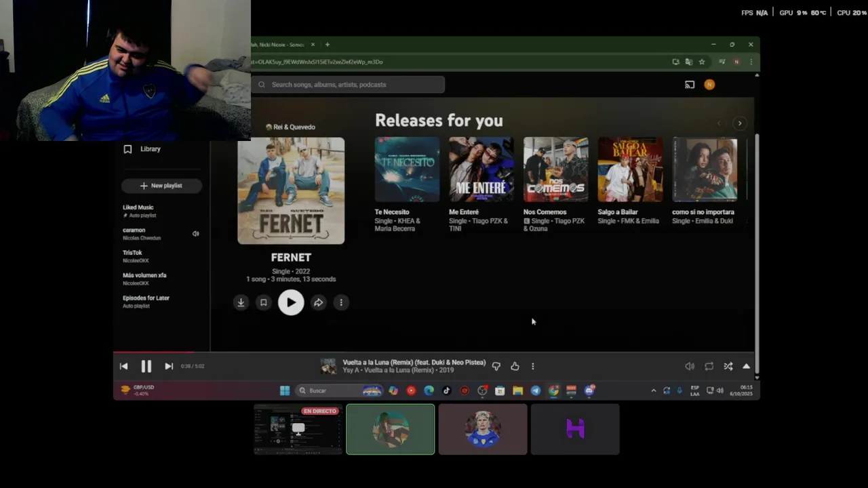Show hidden system tray icons

pos(654,390)
